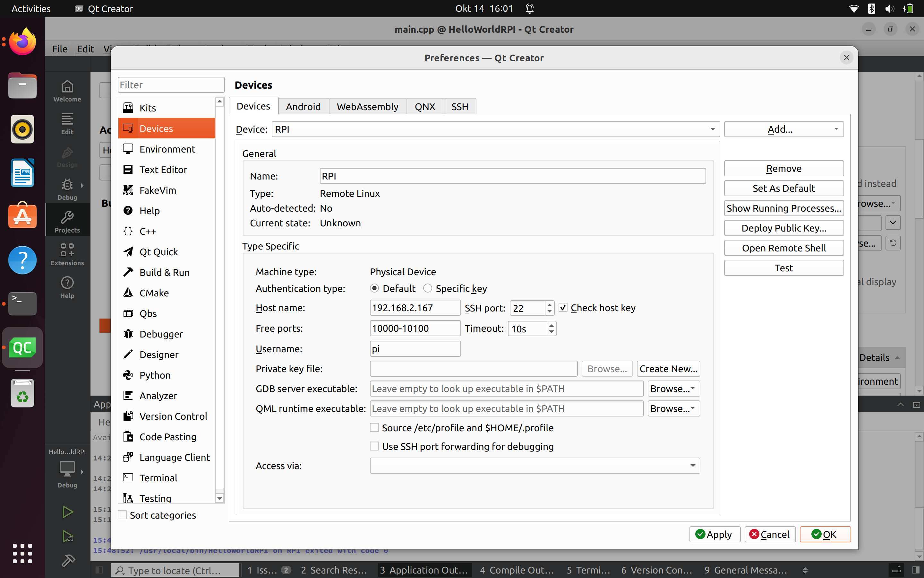Click the Build hammer icon
Image resolution: width=924 pixels, height=578 pixels.
(68, 560)
